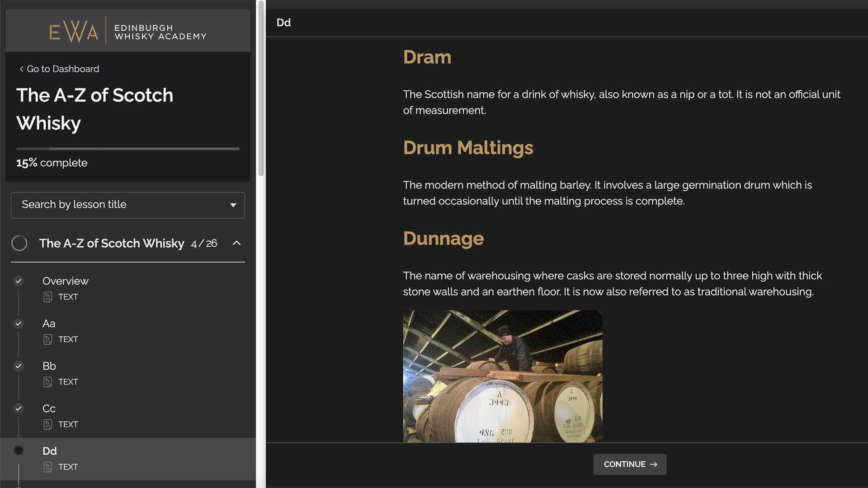Open the Aa lesson
Image resolution: width=868 pixels, height=488 pixels.
click(x=49, y=324)
